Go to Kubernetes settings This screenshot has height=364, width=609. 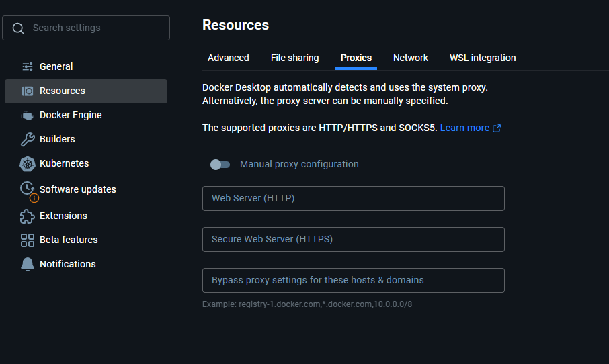(86, 164)
